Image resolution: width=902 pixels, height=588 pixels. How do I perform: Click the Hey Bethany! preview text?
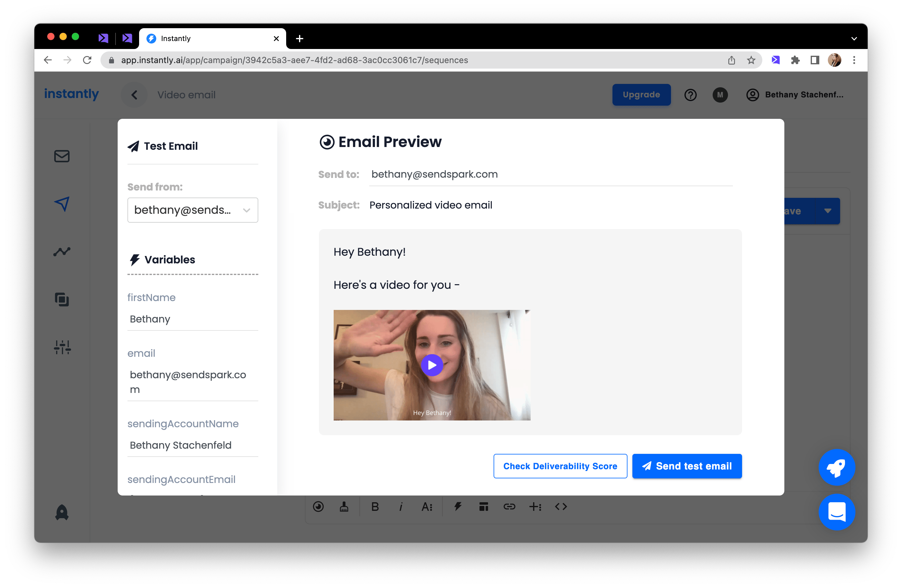(x=369, y=252)
